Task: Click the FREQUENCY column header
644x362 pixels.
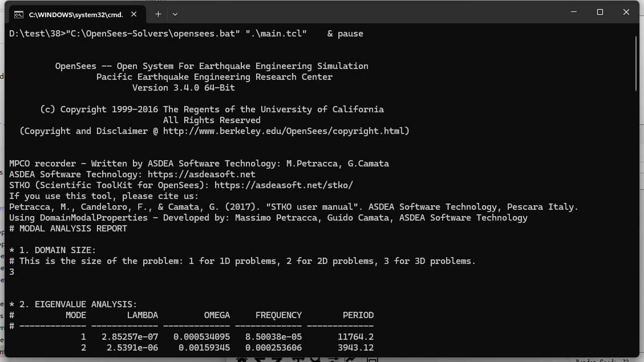Action: tap(278, 315)
